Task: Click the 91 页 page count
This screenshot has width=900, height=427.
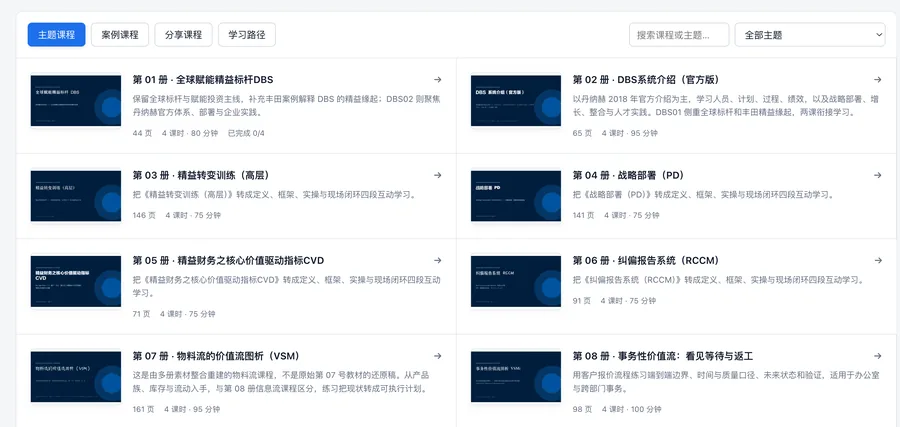Action: click(x=582, y=301)
